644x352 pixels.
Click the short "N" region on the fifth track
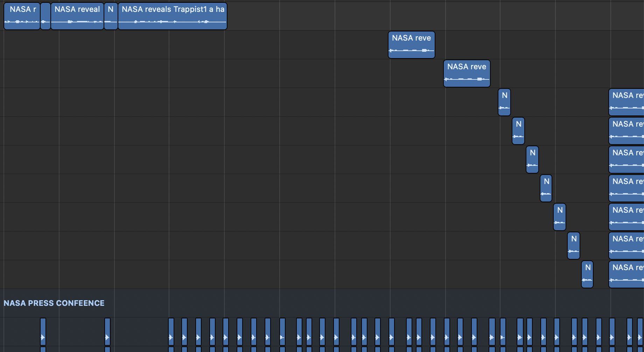(518, 131)
